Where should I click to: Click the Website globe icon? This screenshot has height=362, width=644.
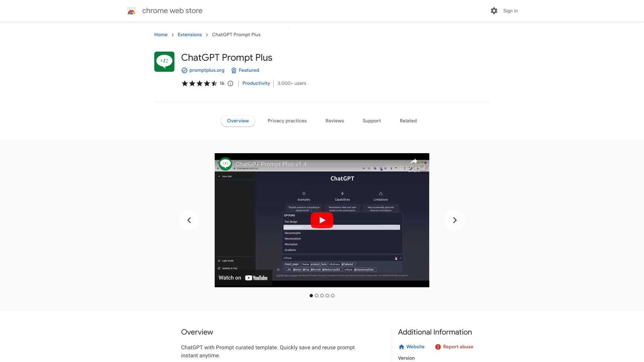[401, 347]
